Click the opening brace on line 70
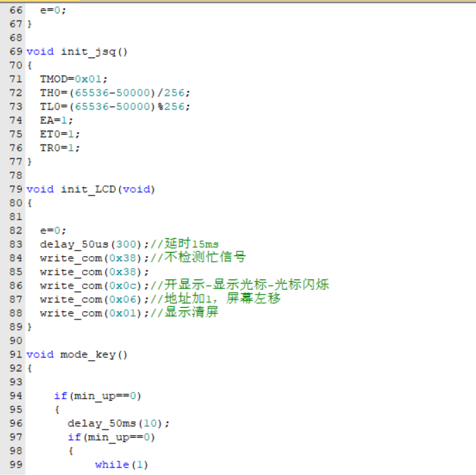 tap(30, 65)
